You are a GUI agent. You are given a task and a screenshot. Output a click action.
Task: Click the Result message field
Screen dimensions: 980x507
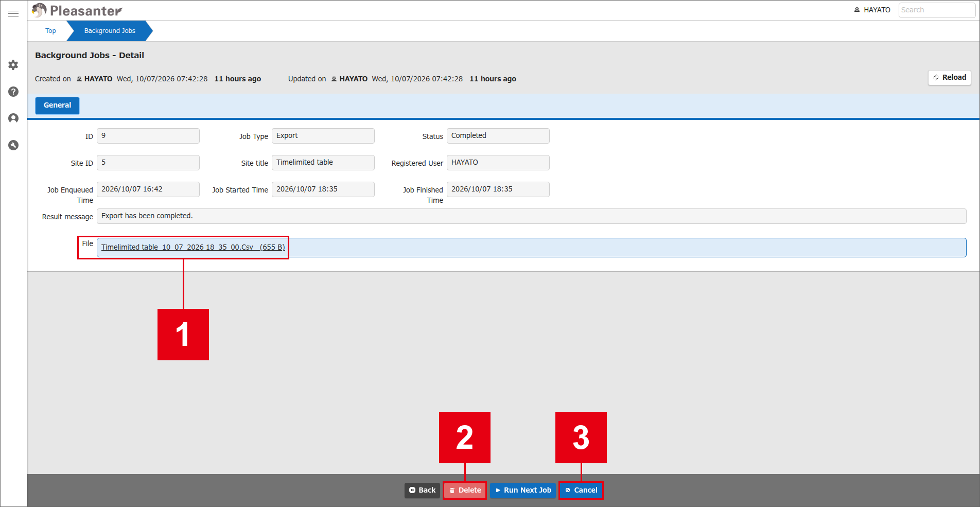[x=532, y=216]
